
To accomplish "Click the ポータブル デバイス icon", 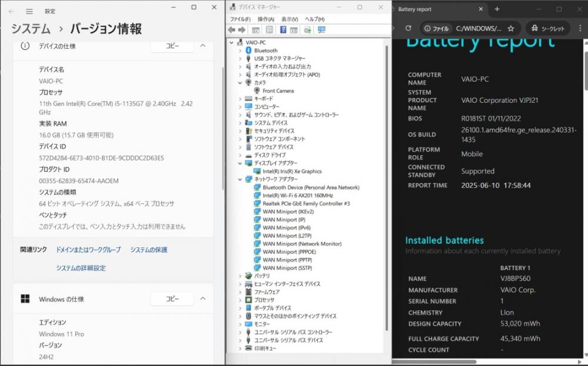I will (x=248, y=308).
